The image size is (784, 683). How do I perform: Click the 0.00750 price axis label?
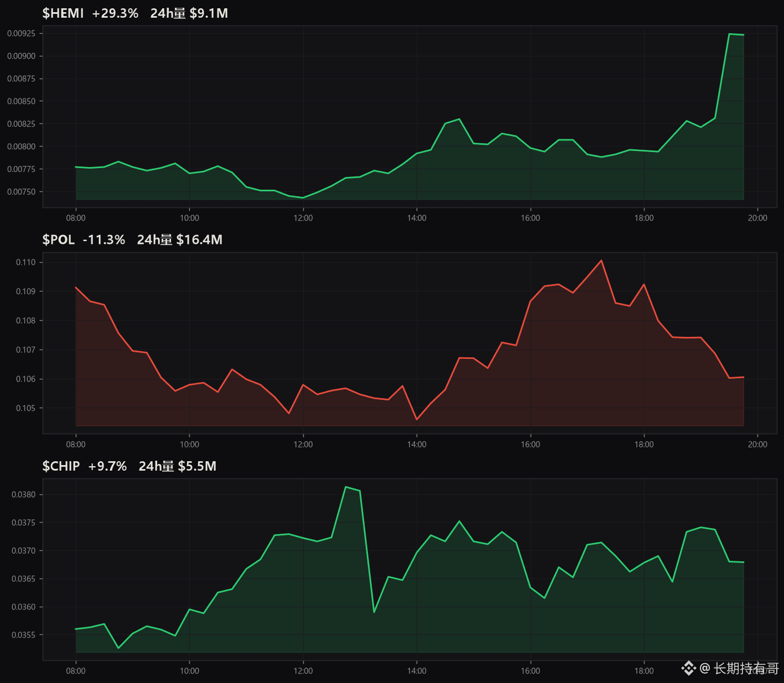21,192
